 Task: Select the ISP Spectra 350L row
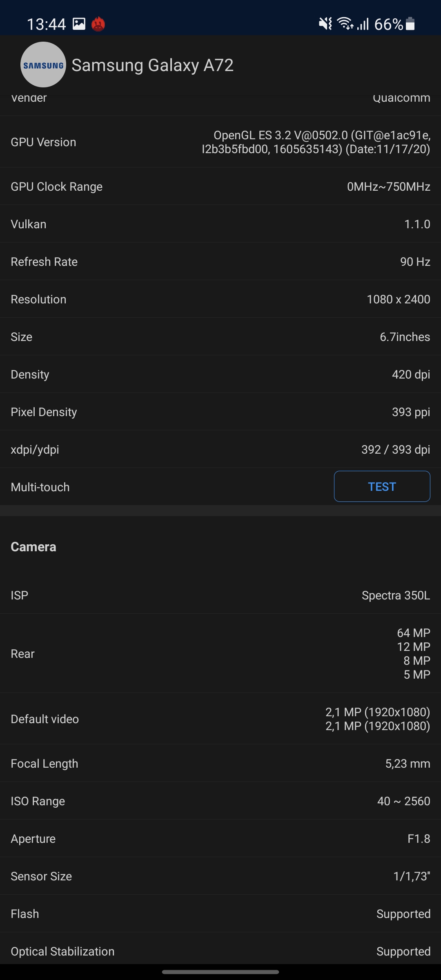(220, 595)
